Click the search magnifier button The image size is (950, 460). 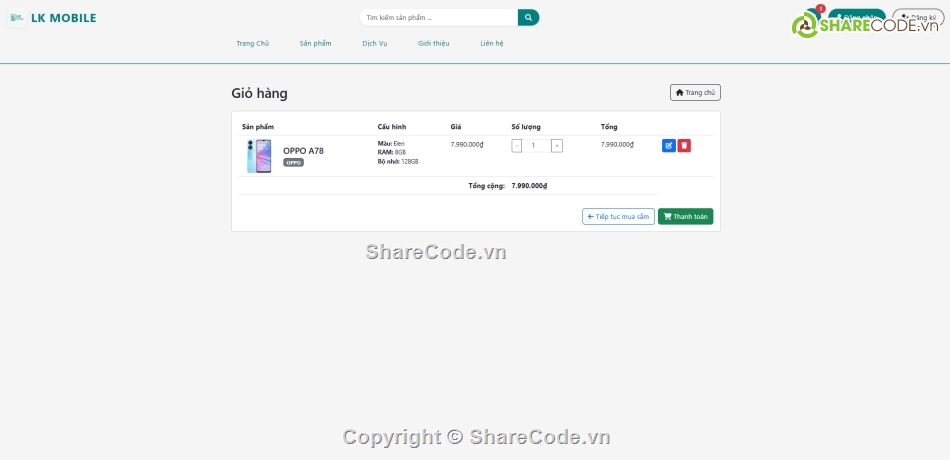pos(528,18)
